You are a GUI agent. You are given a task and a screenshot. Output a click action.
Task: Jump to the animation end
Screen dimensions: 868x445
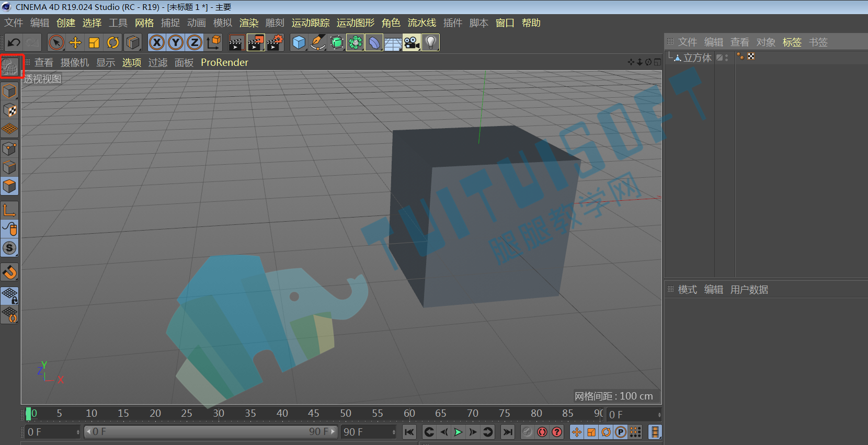tap(507, 432)
